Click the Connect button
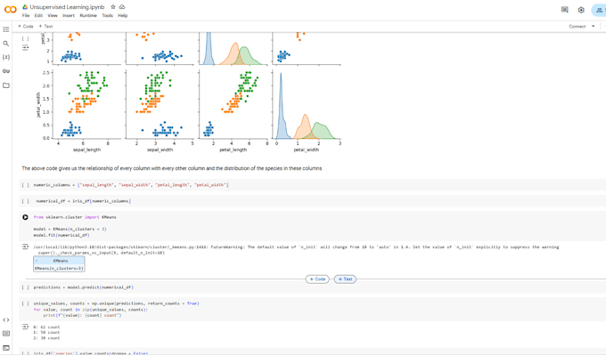Image resolution: width=606 pixels, height=364 pixels. point(577,26)
